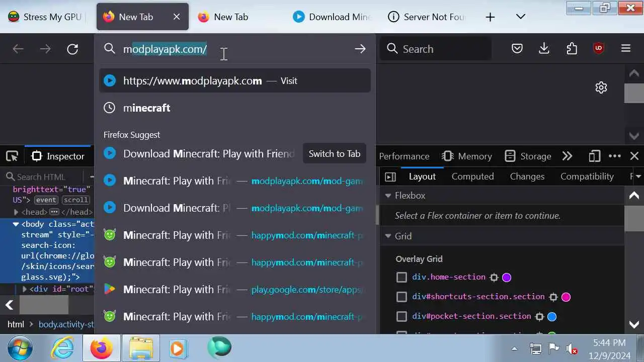Click the search bar magnifier icon
This screenshot has width=644, height=362.
pos(392,49)
